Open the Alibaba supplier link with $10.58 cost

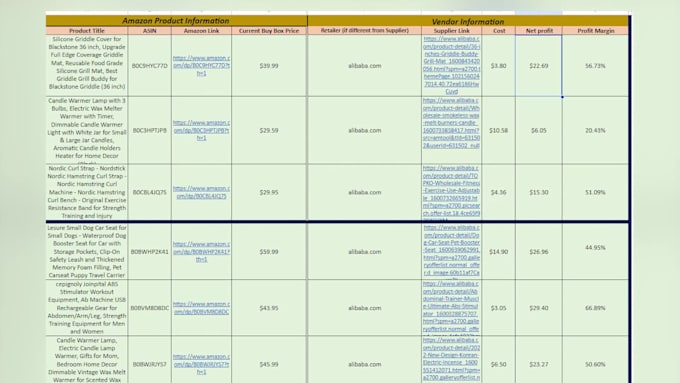(451, 123)
